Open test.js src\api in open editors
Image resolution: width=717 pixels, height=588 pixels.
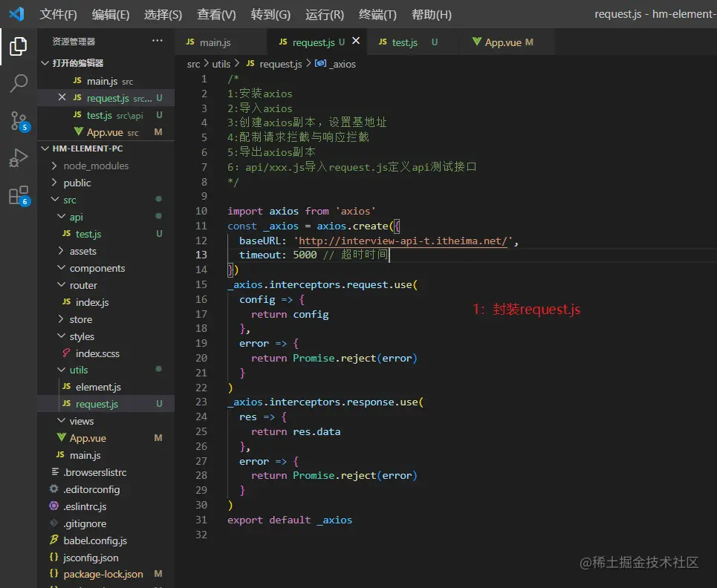click(106, 115)
